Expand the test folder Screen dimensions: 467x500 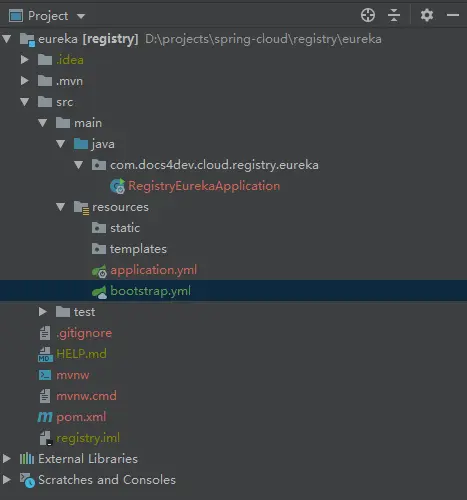pos(42,312)
